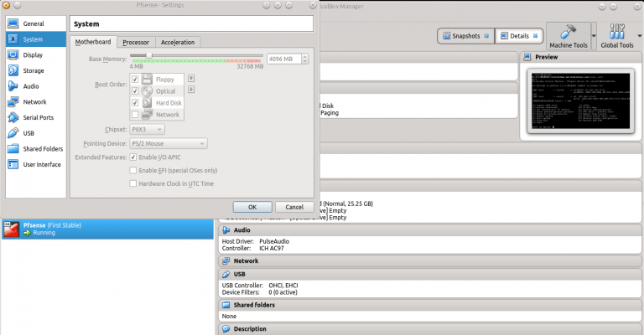Click the Description section header
The height and width of the screenshot is (335, 644).
pyautogui.click(x=430, y=329)
